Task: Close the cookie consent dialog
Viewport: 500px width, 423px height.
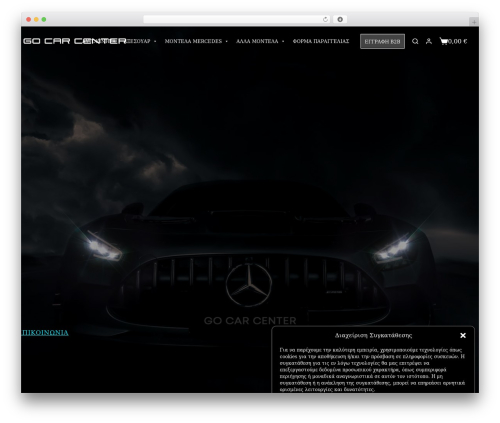Action: point(463,336)
